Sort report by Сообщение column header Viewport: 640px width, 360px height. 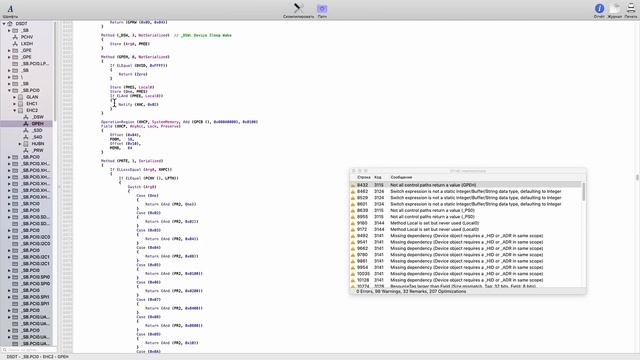click(401, 177)
